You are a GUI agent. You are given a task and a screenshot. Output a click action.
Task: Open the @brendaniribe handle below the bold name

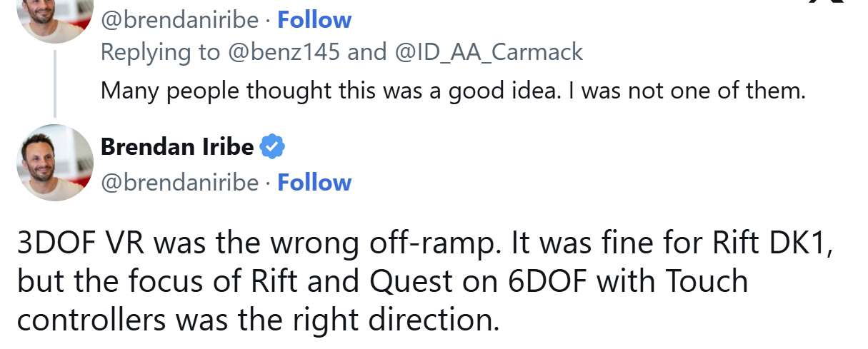tap(179, 183)
